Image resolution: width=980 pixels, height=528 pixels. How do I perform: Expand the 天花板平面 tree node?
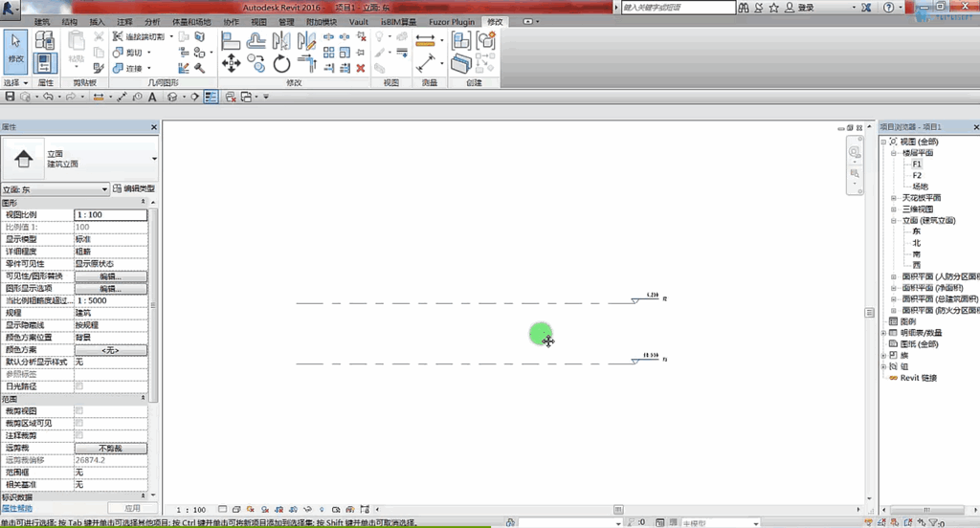tap(894, 198)
